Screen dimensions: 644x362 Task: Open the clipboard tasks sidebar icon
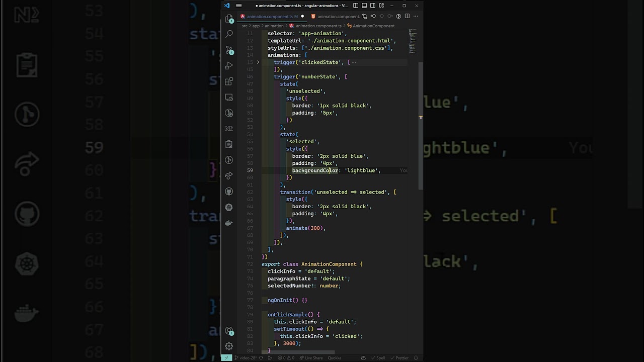click(229, 144)
